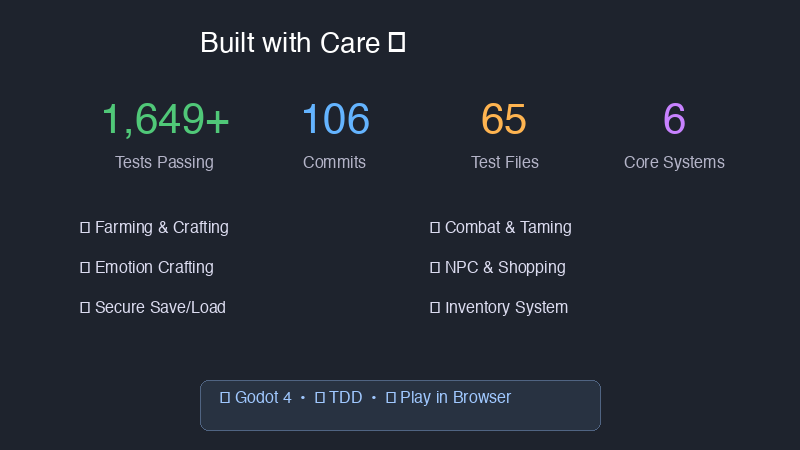The image size is (800, 450).
Task: Click the icon before Secure Save/Load
Action: [x=85, y=308]
